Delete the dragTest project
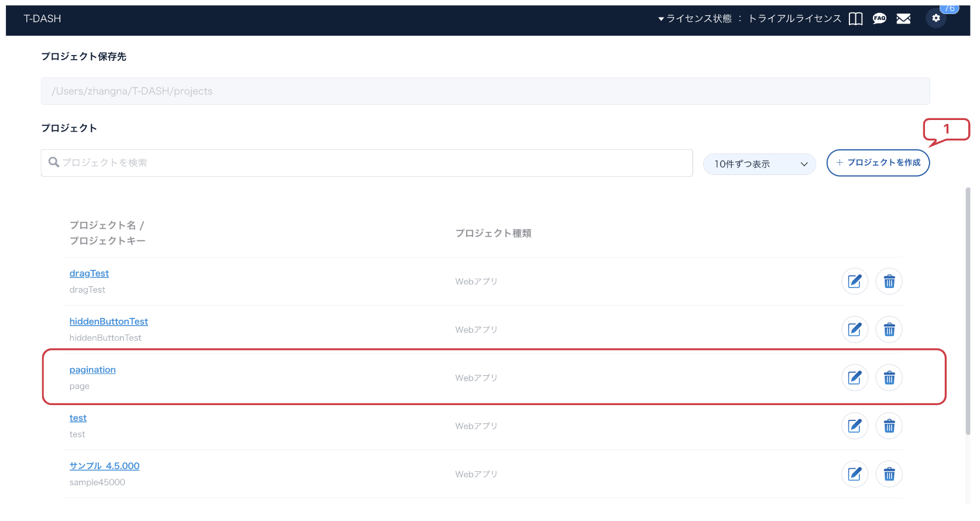Image resolution: width=980 pixels, height=521 pixels. tap(889, 282)
